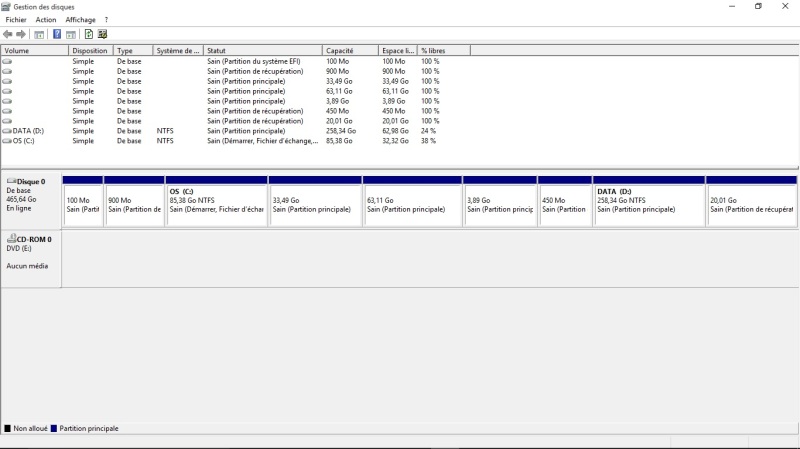The image size is (800, 449).
Task: Sort by Capacité column header
Action: [x=351, y=51]
